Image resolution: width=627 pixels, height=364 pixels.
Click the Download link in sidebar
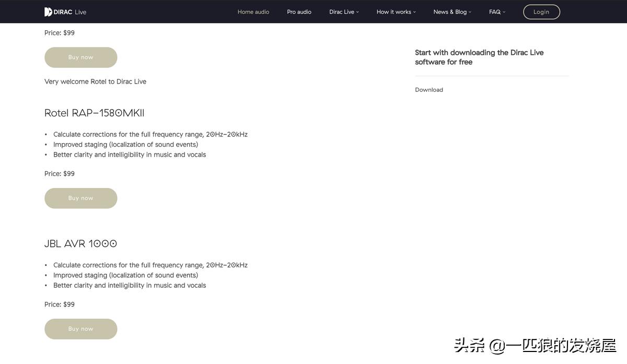[429, 90]
